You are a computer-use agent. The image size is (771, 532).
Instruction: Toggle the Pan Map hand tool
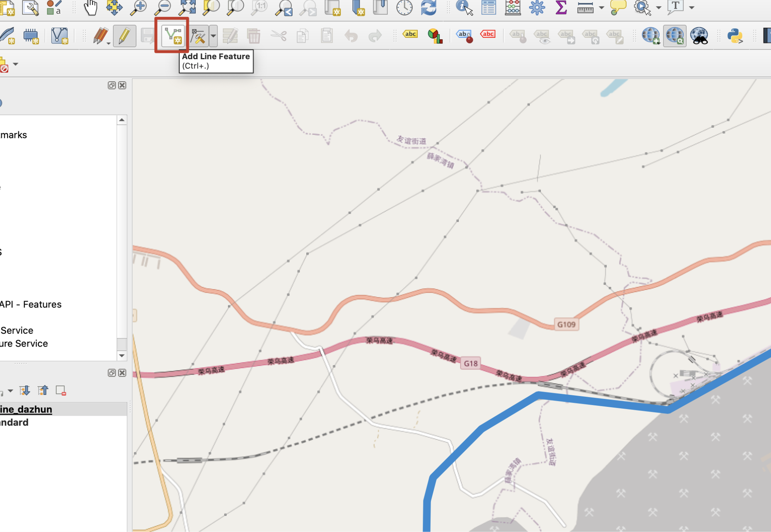91,7
